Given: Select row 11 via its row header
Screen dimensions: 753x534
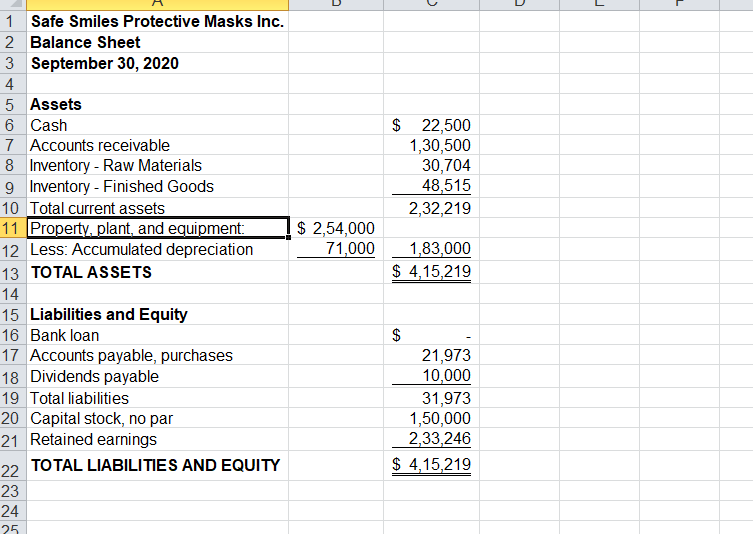Looking at the screenshot, I should coord(13,228).
